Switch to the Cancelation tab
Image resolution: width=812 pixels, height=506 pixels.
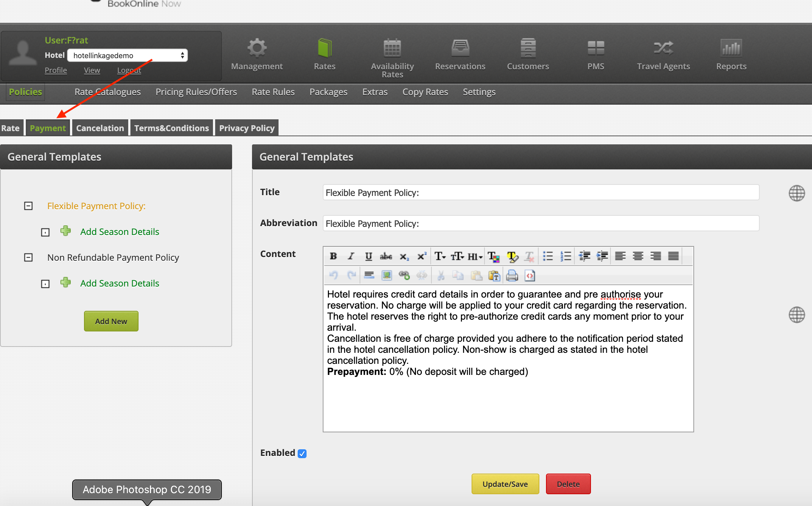pyautogui.click(x=100, y=128)
